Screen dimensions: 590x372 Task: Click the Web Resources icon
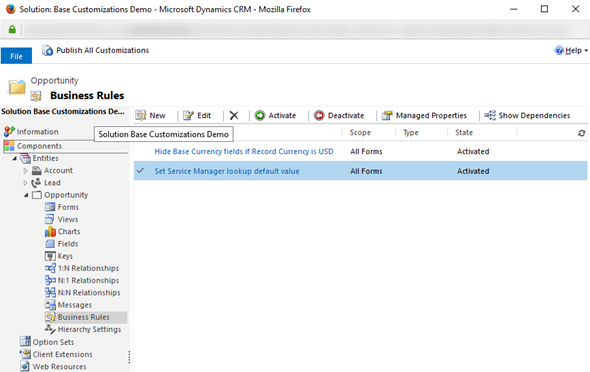click(x=25, y=366)
